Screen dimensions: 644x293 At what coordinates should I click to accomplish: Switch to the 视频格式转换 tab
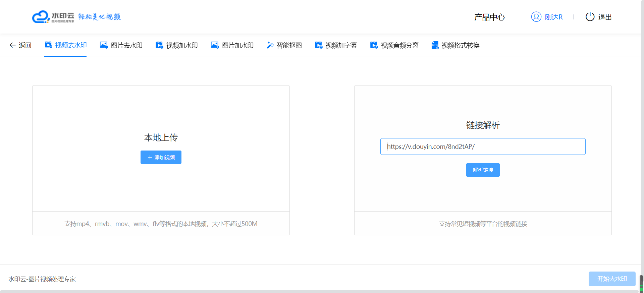461,45
